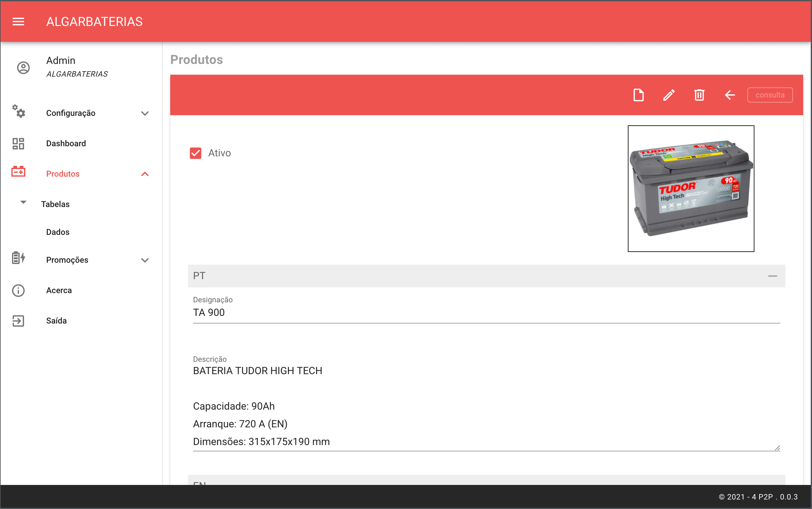Image resolution: width=812 pixels, height=509 pixels.
Task: Click the PT language section header
Action: (x=486, y=276)
